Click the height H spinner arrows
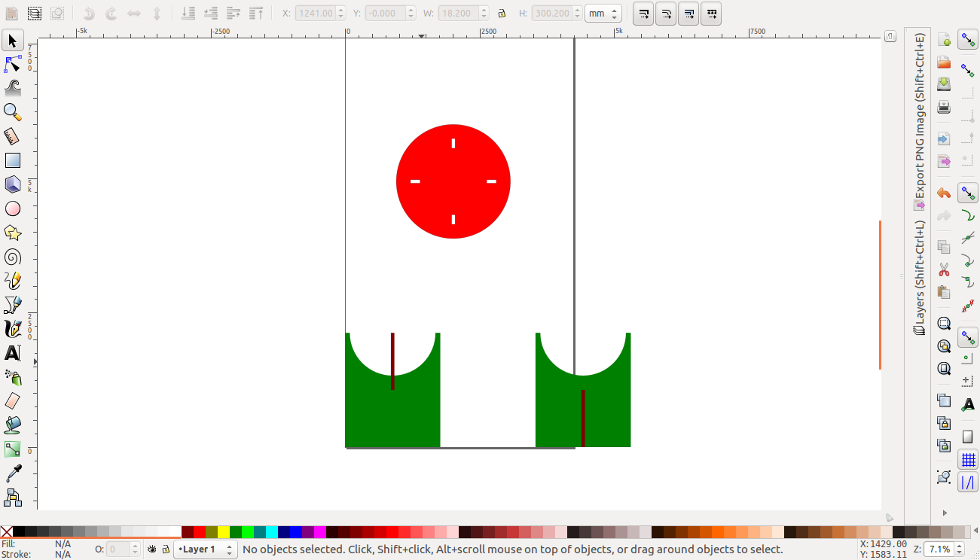This screenshot has height=560, width=980. click(x=576, y=14)
